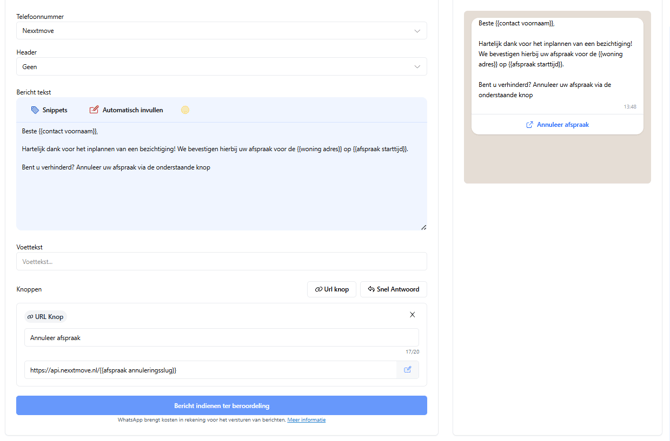Image resolution: width=670 pixels, height=441 pixels.
Task: Expand the Telefoonnummer dropdown
Action: (x=221, y=31)
